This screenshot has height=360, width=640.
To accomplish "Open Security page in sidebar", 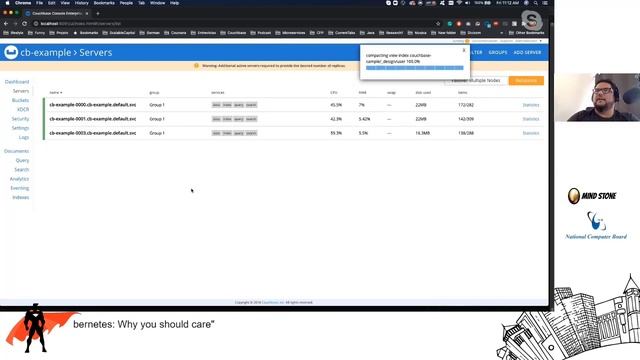I will [x=20, y=119].
